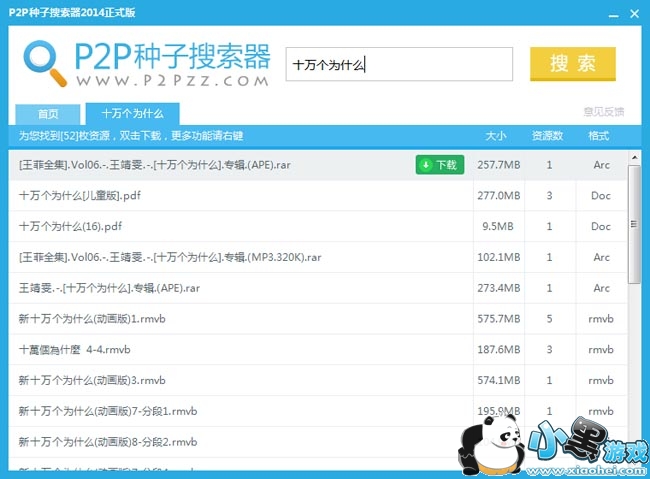Select 新十万个为什么(动画版)1.rmvb result
Screen dimensions: 650x479
click(x=318, y=319)
